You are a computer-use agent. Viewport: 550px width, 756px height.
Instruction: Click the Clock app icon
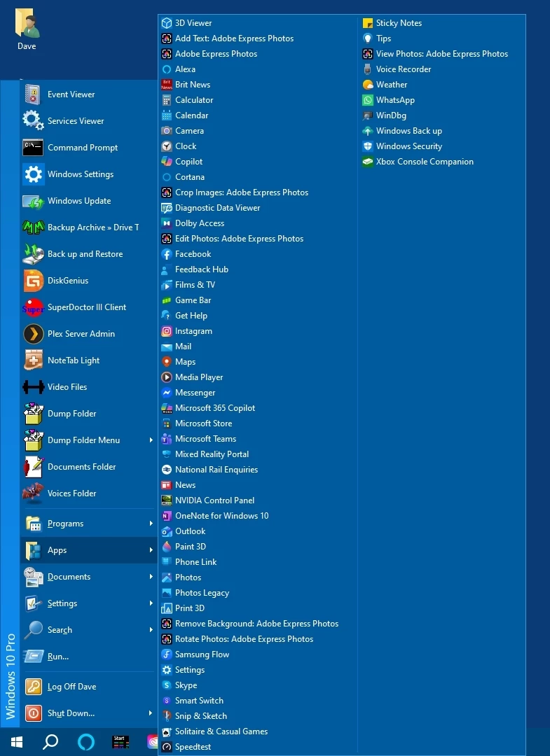[167, 146]
